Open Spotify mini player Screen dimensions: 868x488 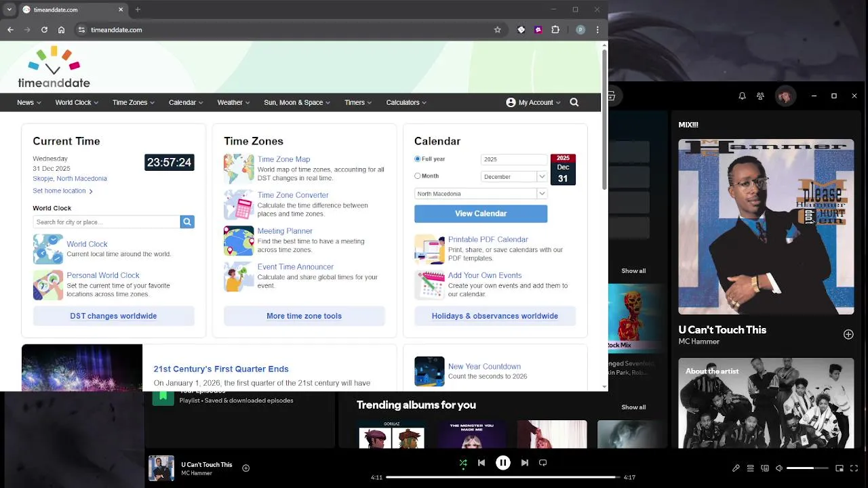pyautogui.click(x=840, y=468)
